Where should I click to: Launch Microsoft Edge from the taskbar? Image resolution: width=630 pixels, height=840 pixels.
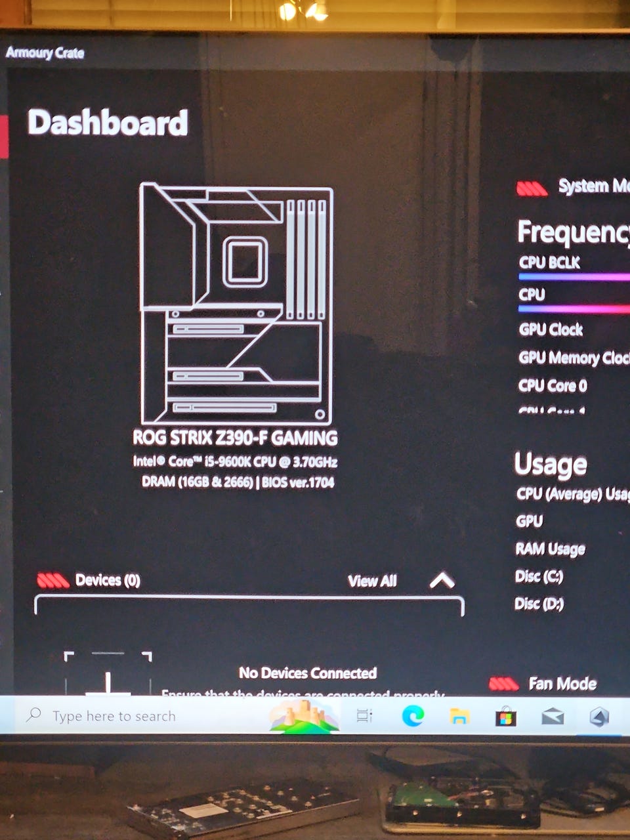(413, 716)
